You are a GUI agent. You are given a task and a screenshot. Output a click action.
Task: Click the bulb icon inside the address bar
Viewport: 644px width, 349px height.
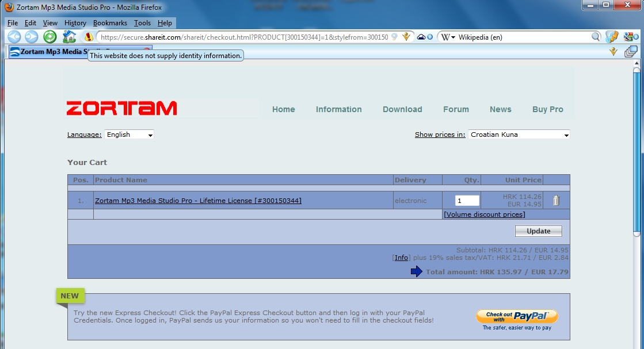pyautogui.click(x=395, y=37)
